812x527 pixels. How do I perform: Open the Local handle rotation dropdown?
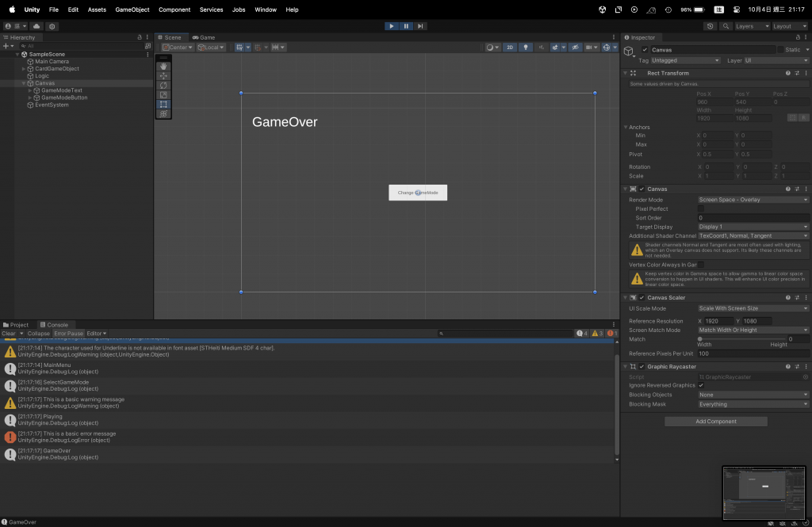pos(211,47)
